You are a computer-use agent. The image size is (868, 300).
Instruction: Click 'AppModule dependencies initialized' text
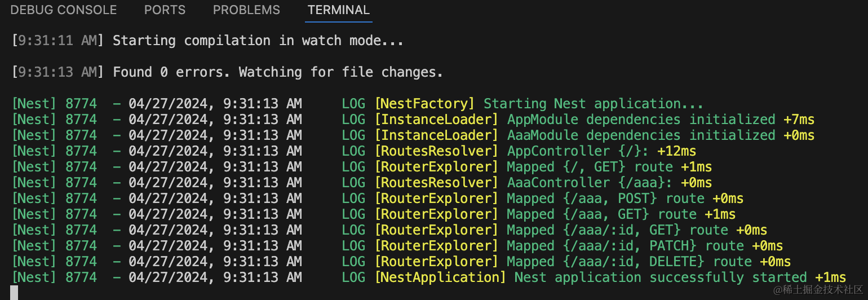point(641,120)
